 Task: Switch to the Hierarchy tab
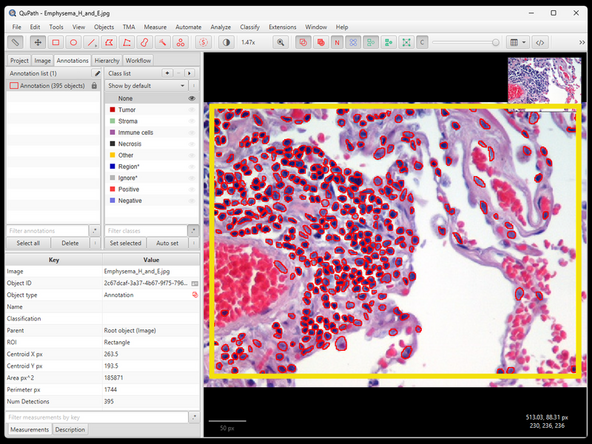coord(107,60)
